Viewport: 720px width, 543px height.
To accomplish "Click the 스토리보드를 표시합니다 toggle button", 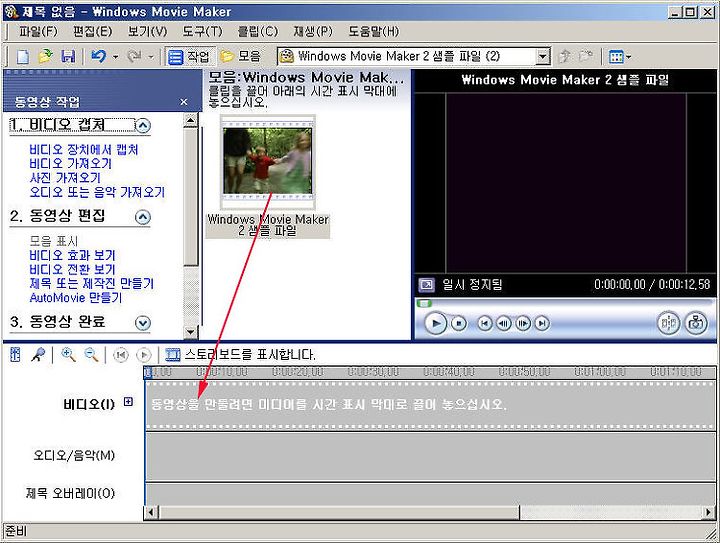I will 240,355.
